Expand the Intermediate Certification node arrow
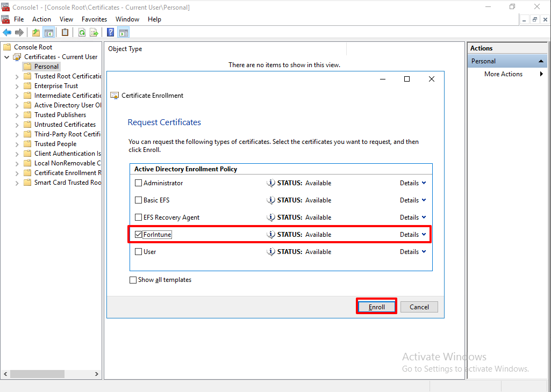551x392 pixels. tap(17, 96)
